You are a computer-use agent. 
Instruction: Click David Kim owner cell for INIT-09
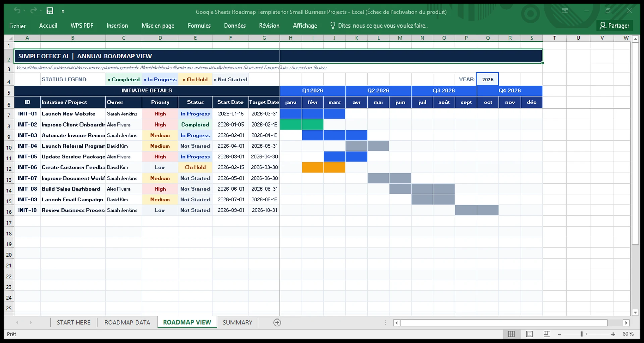click(123, 200)
